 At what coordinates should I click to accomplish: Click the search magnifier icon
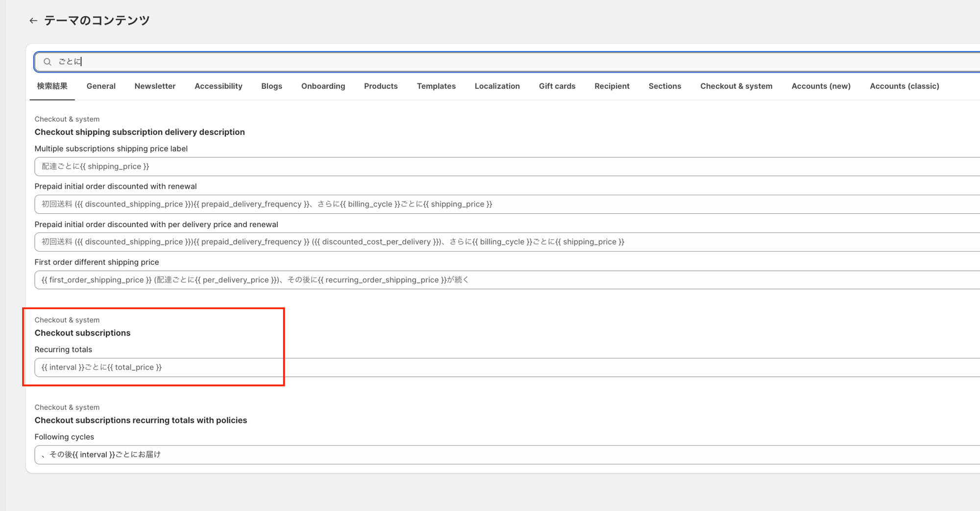coord(48,62)
